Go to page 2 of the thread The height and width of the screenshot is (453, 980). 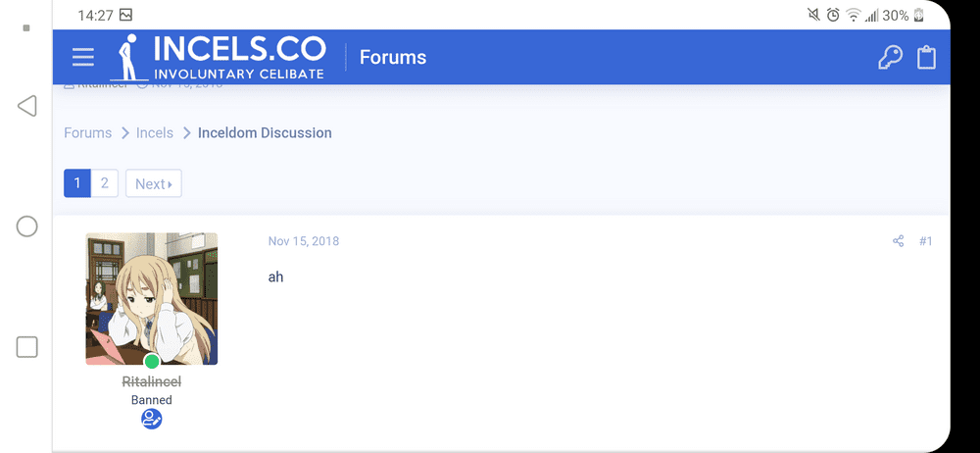pyautogui.click(x=105, y=183)
